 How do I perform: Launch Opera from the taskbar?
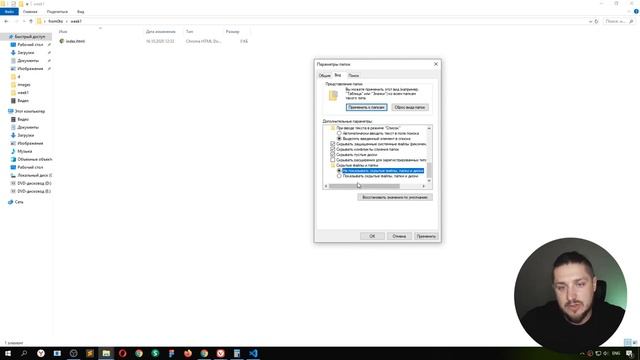[122, 353]
